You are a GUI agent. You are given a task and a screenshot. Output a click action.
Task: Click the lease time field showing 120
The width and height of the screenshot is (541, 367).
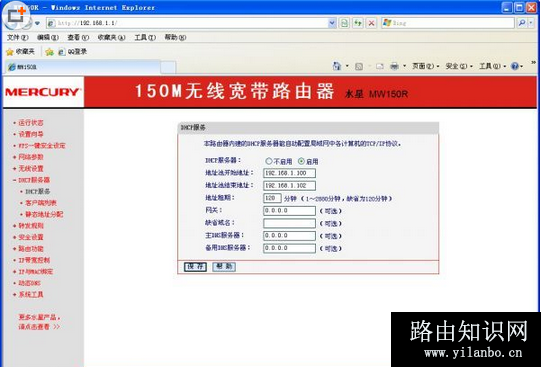tap(273, 198)
